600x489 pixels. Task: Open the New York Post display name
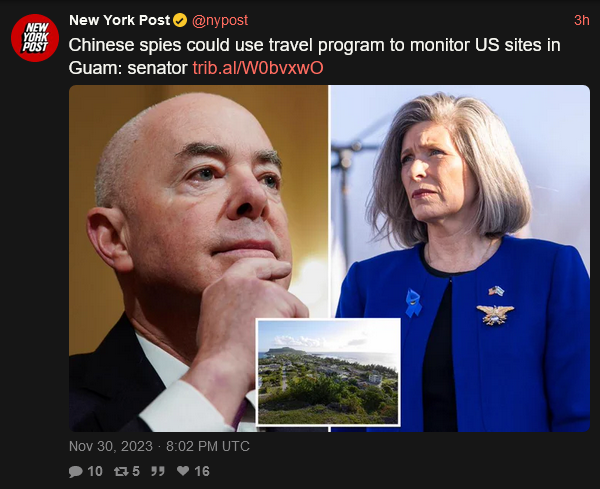(119, 20)
